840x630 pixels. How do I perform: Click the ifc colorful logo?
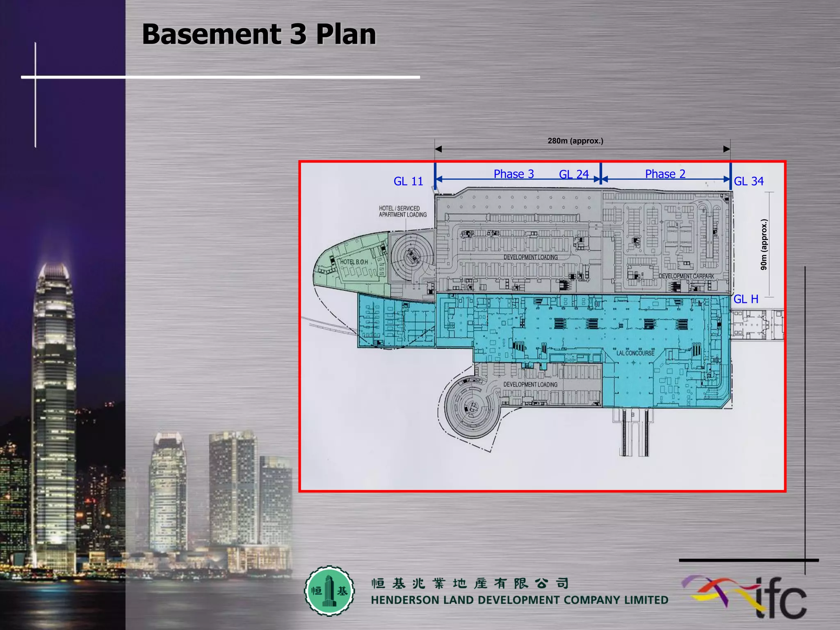tap(744, 597)
